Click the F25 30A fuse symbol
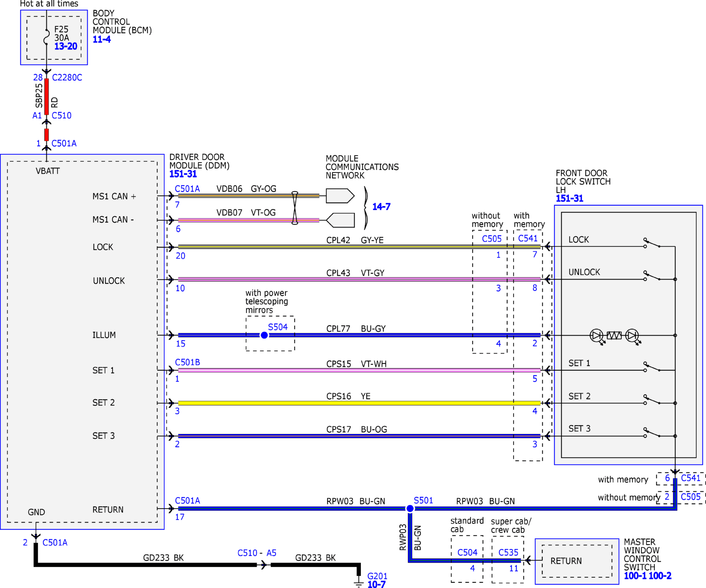This screenshot has height=588, width=706. pyautogui.click(x=46, y=37)
